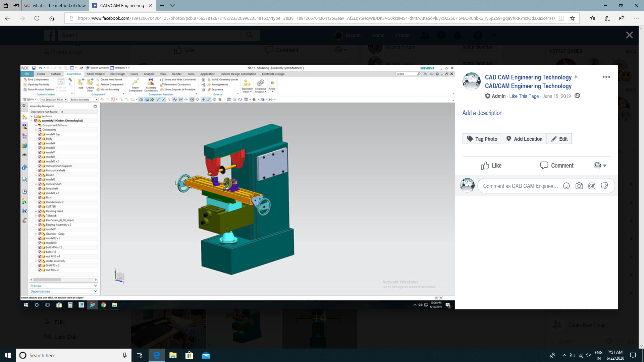Screen dimensions: 644x362
Task: Open the sticker picker icon
Action: point(604,186)
